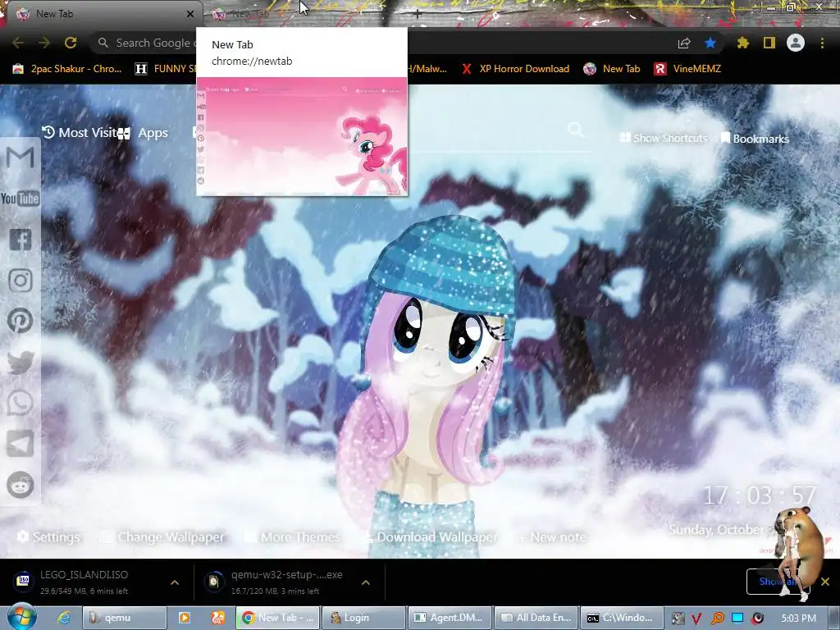Click the new tab page search magnifier
Screen dimensions: 840x630
click(575, 129)
